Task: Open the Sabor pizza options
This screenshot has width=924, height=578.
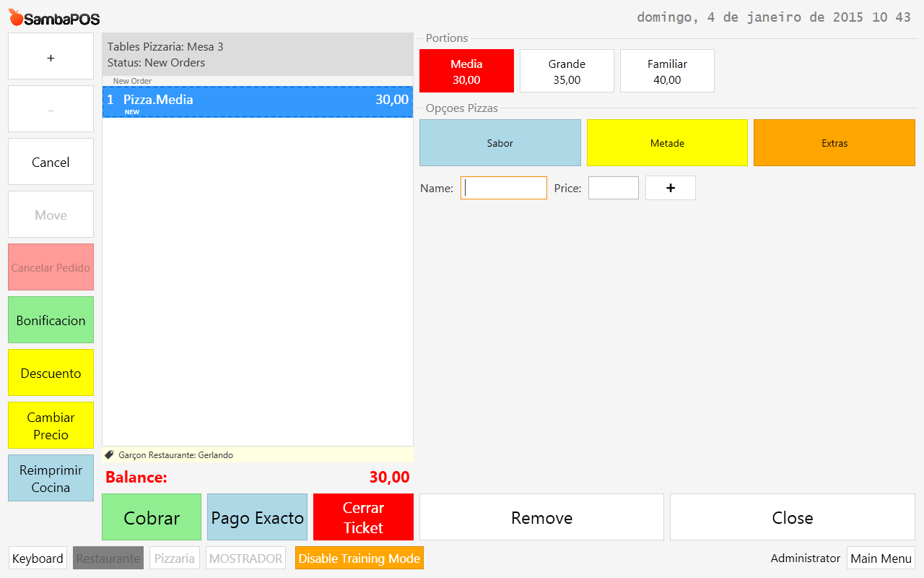Action: point(500,143)
